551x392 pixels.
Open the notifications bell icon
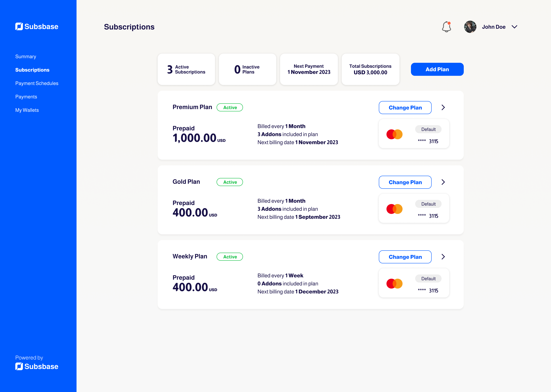point(447,27)
